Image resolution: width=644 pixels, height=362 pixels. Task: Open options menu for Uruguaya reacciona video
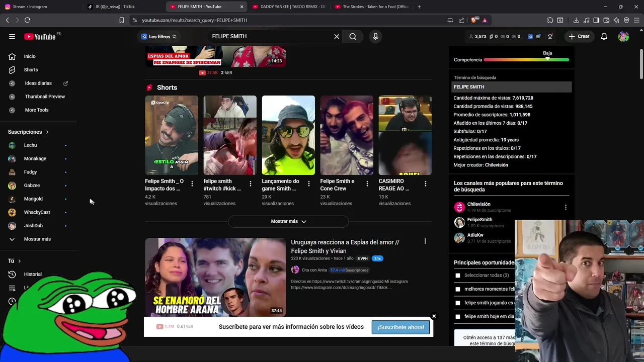coord(425,241)
